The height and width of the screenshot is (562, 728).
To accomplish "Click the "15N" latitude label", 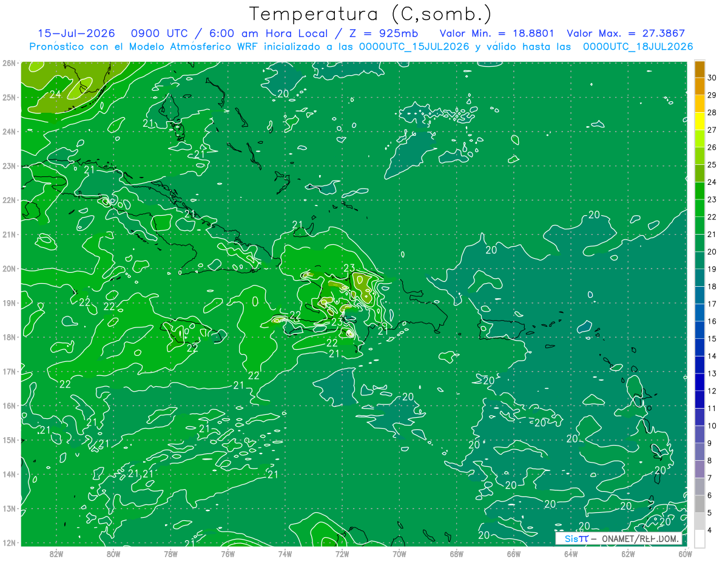I will tap(9, 440).
